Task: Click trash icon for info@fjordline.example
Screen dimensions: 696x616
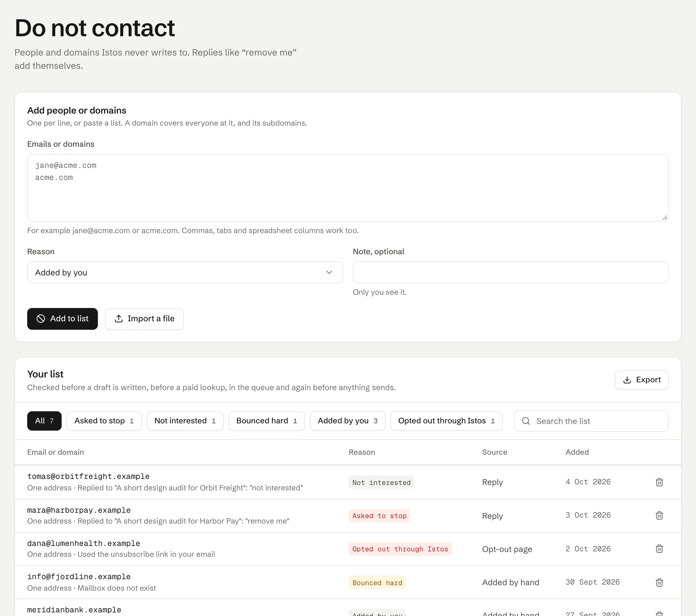Action: (x=659, y=582)
